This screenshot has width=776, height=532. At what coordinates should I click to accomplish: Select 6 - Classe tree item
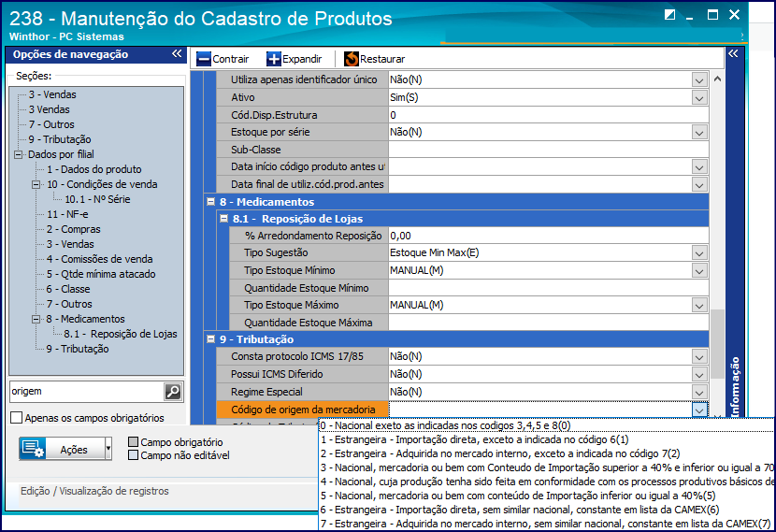pyautogui.click(x=68, y=289)
